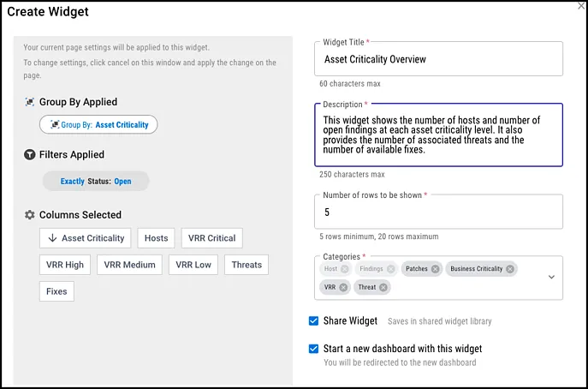Click the Filters Applied heading

click(x=72, y=154)
